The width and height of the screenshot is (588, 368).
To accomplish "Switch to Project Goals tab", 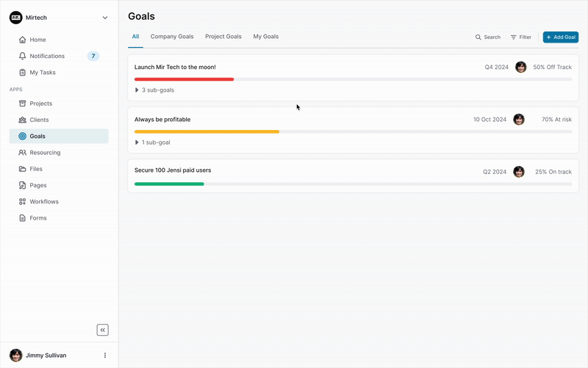I will pos(223,37).
